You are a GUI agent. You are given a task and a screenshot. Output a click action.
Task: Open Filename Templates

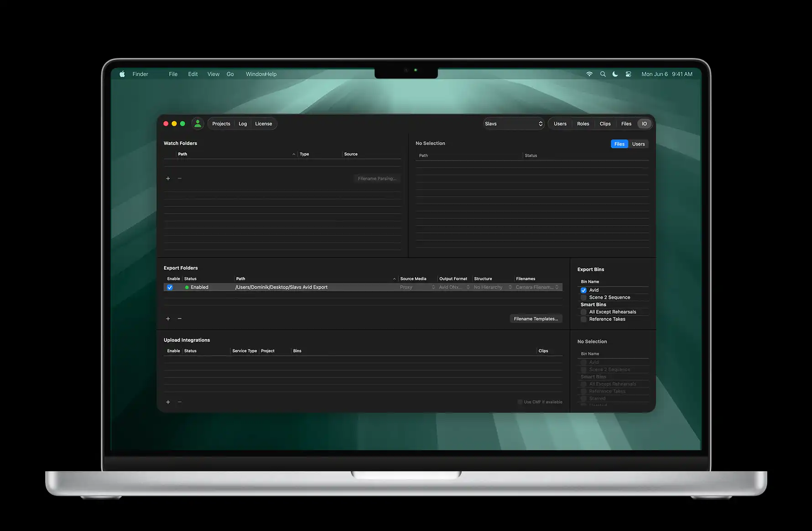click(536, 318)
